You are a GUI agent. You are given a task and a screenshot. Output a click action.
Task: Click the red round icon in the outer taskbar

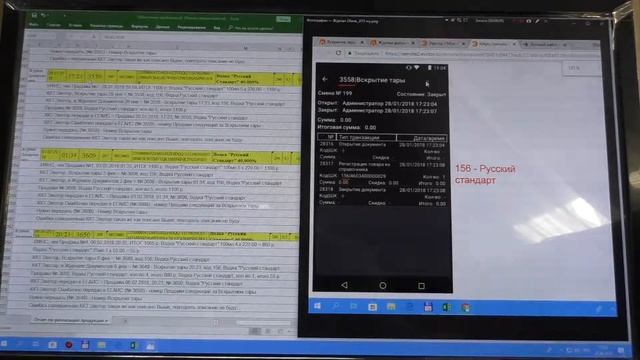[x=69, y=345]
